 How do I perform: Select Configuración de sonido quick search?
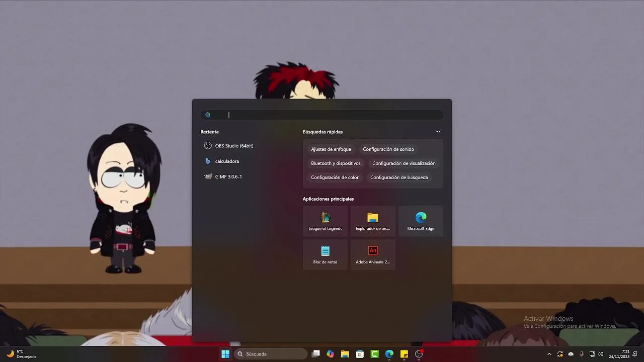[x=388, y=149]
